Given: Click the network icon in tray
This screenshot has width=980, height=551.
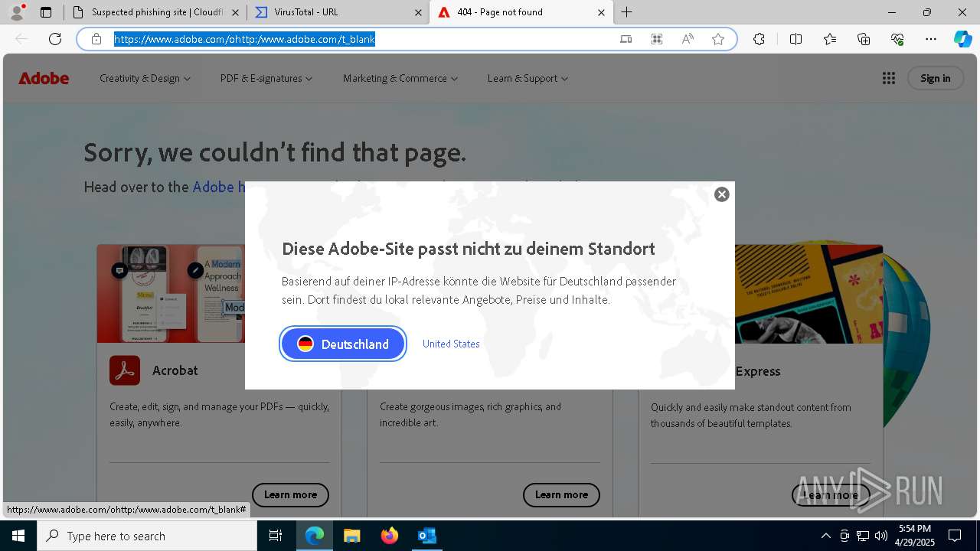Looking at the screenshot, I should pyautogui.click(x=862, y=536).
